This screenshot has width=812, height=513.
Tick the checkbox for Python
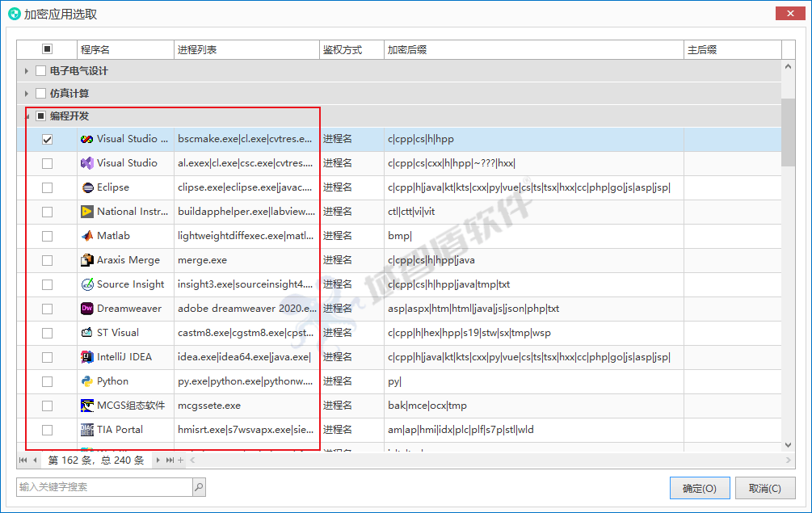pos(47,381)
